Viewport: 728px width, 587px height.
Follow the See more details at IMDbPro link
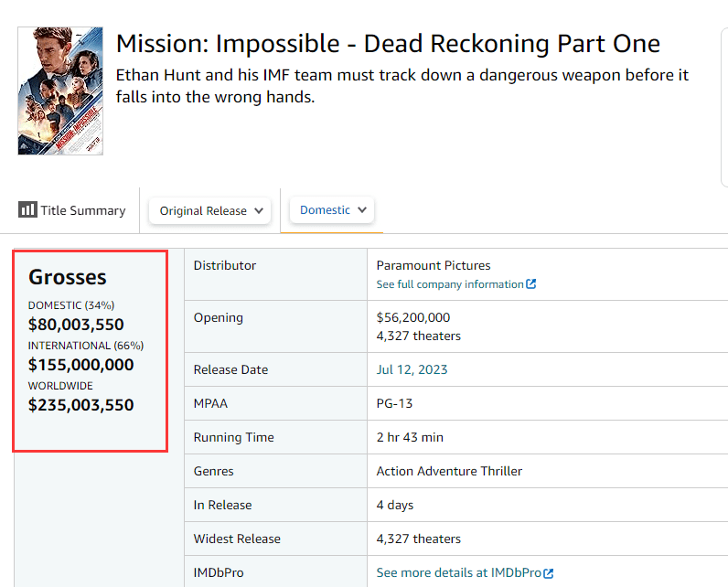[x=459, y=573]
